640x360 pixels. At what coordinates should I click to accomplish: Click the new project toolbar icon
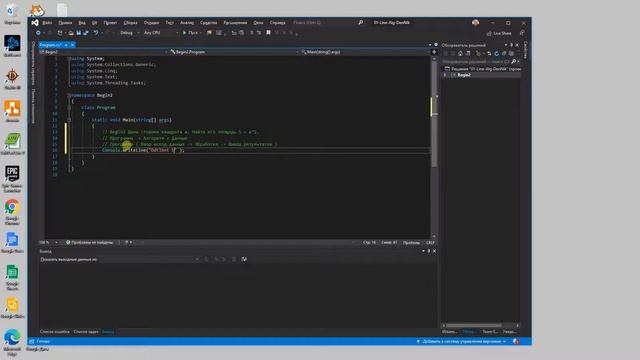pyautogui.click(x=60, y=33)
